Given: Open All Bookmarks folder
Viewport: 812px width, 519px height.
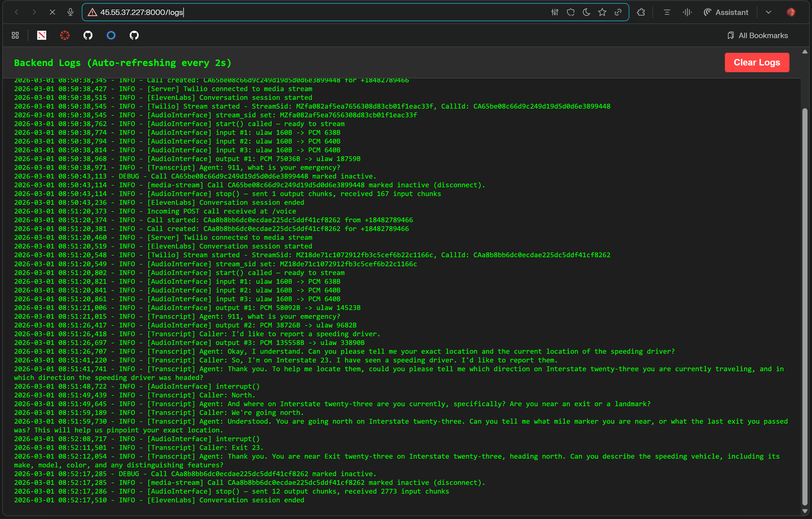Looking at the screenshot, I should 757,36.
